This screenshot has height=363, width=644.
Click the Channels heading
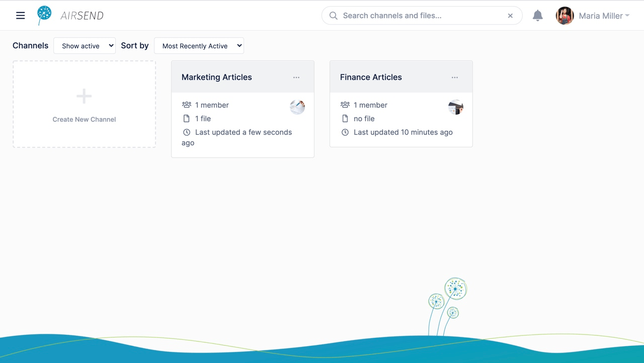pyautogui.click(x=31, y=45)
